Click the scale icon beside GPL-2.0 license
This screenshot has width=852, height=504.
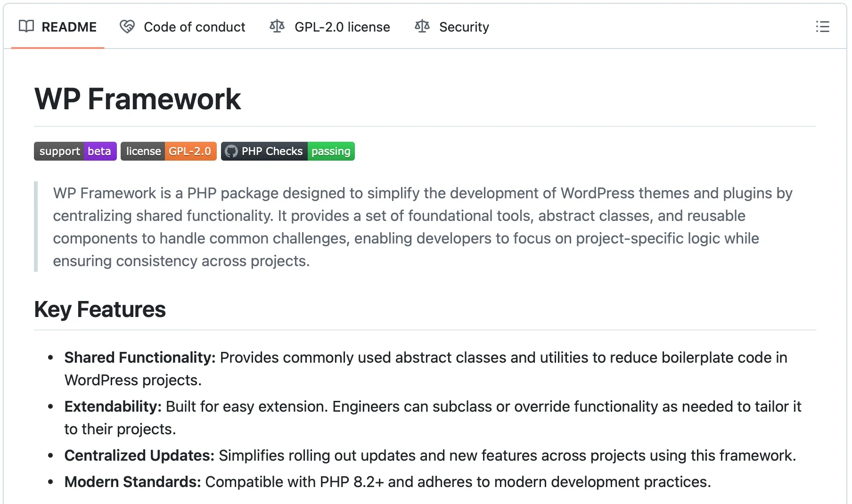click(x=277, y=26)
